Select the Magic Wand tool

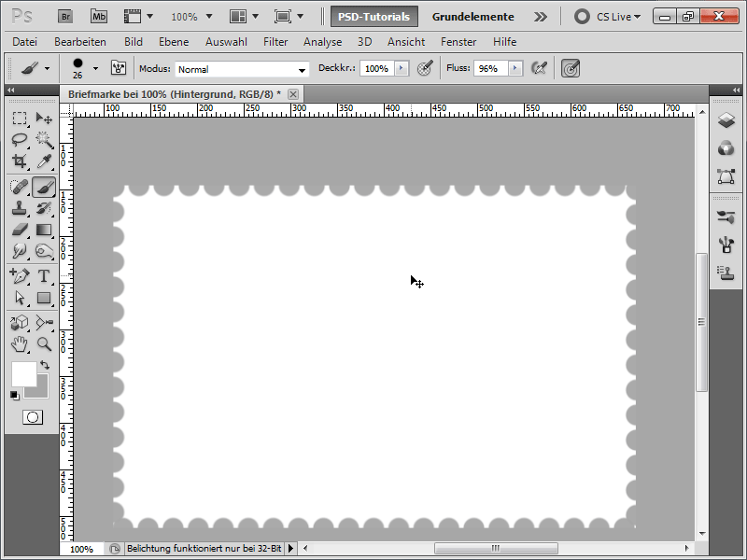pyautogui.click(x=44, y=139)
